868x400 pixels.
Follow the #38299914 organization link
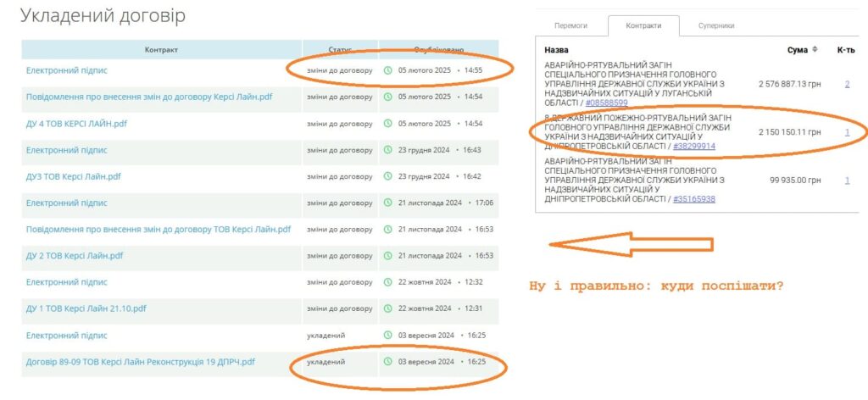[694, 146]
